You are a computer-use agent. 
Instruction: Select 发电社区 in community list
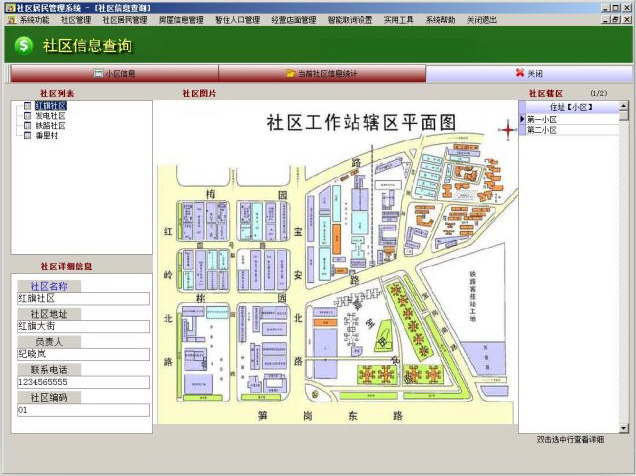point(50,116)
